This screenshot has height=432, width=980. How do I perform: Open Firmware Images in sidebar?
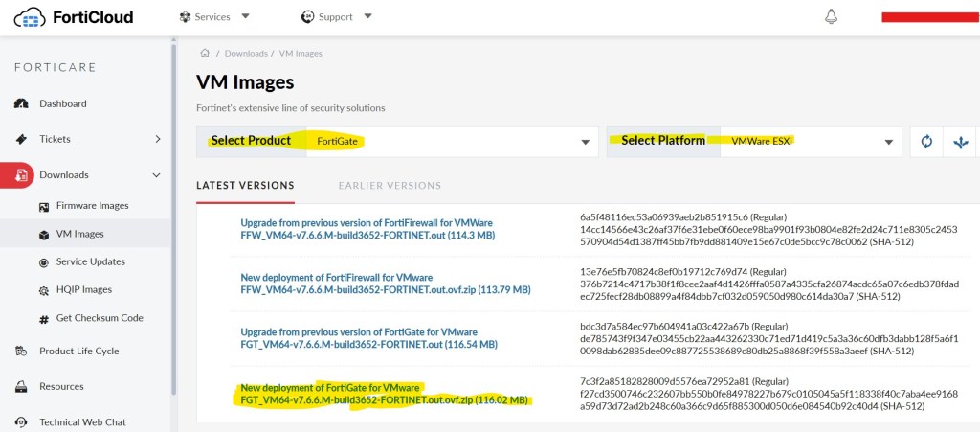click(92, 206)
